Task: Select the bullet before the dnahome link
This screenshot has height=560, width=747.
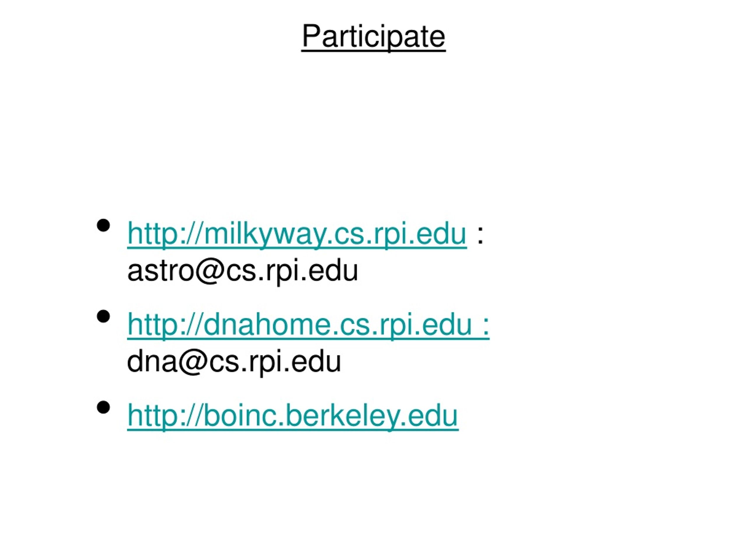Action: click(103, 316)
